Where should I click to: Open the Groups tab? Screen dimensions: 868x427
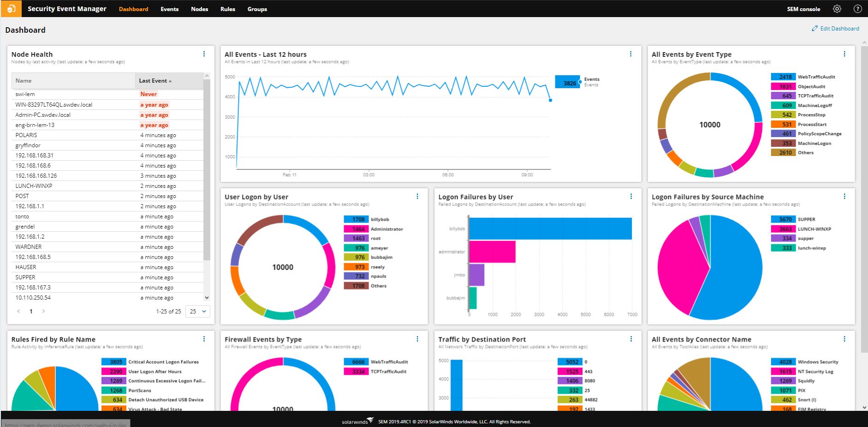click(257, 9)
